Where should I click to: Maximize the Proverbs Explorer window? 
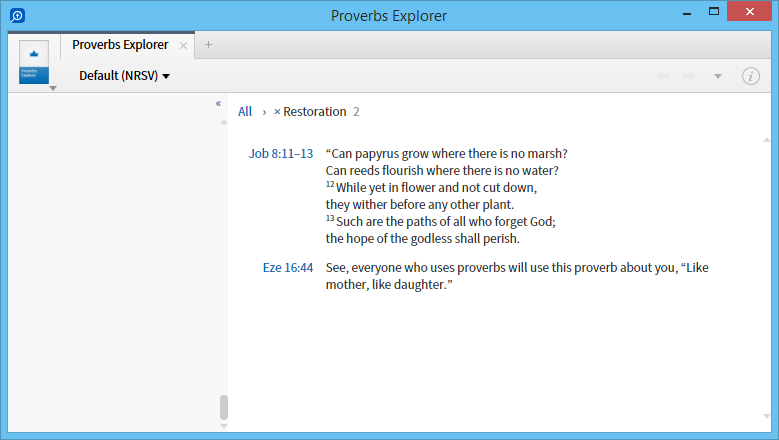click(714, 11)
